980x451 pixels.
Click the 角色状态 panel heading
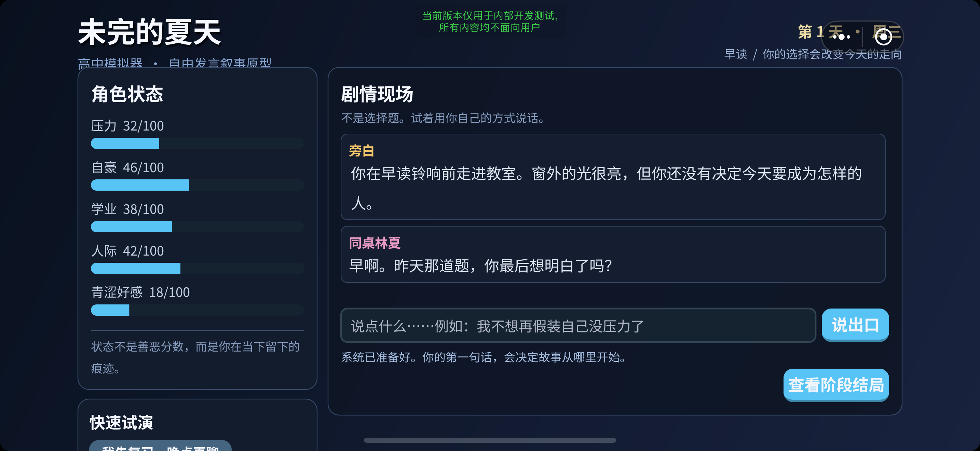coord(127,94)
